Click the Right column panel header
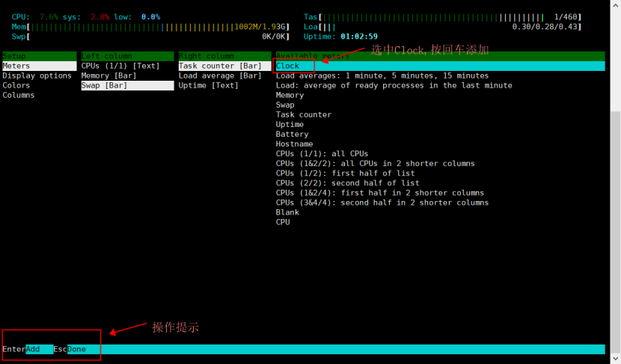The width and height of the screenshot is (621, 364). point(224,56)
